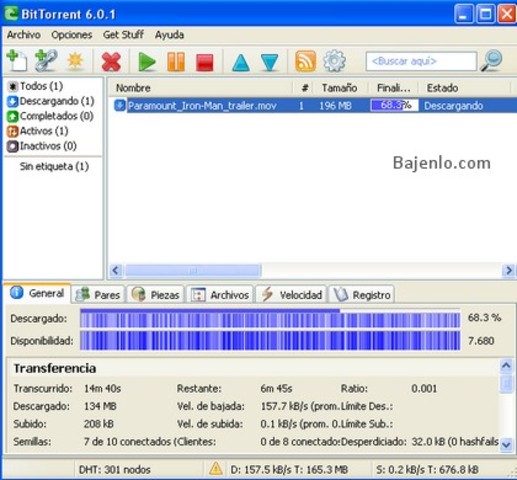Select Completados (0) category
The image size is (517, 480).
50,116
